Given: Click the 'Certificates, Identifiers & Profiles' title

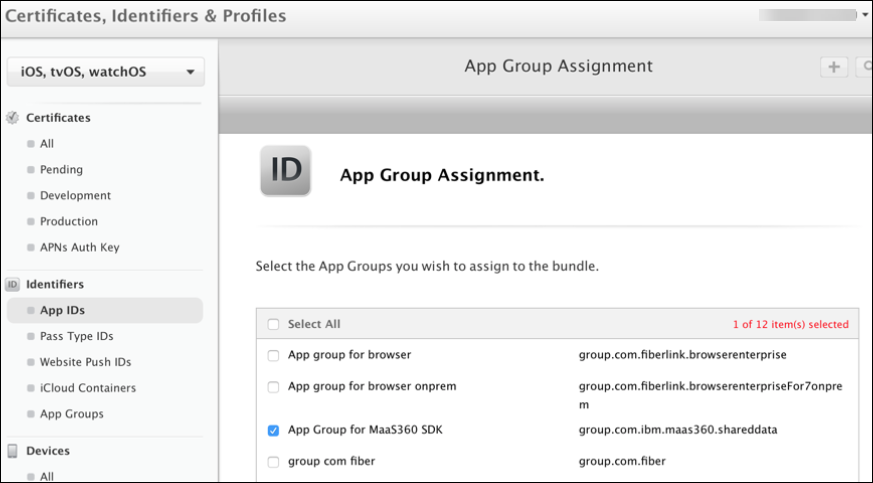Looking at the screenshot, I should point(145,16).
